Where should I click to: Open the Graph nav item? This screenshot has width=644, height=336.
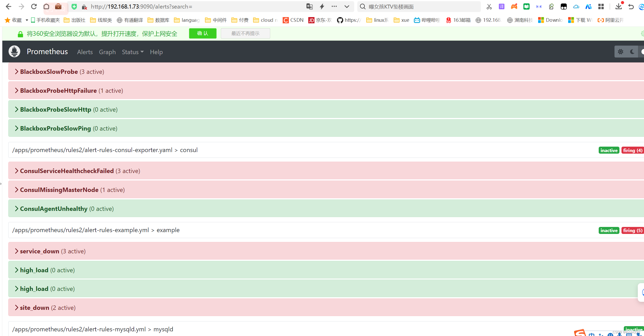pos(107,52)
